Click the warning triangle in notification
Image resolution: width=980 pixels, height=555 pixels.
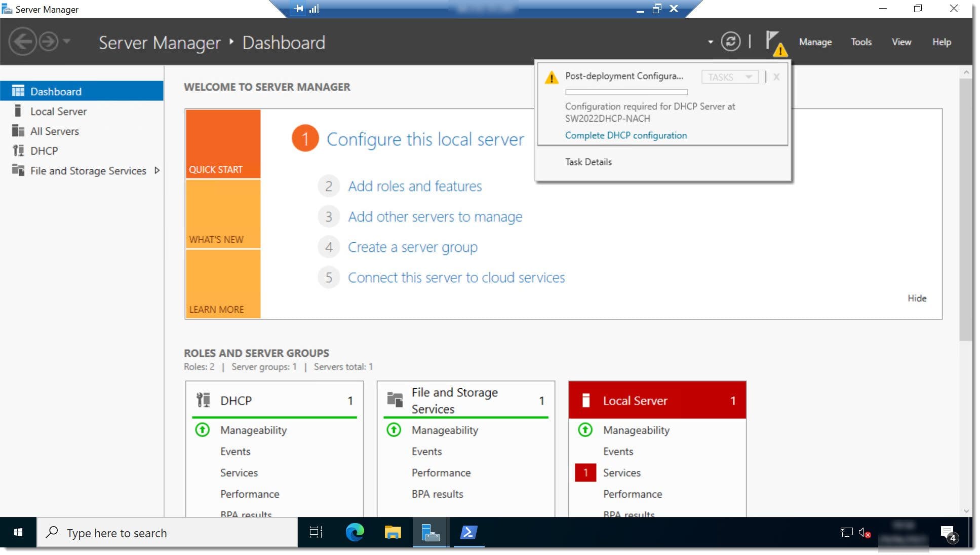click(551, 78)
